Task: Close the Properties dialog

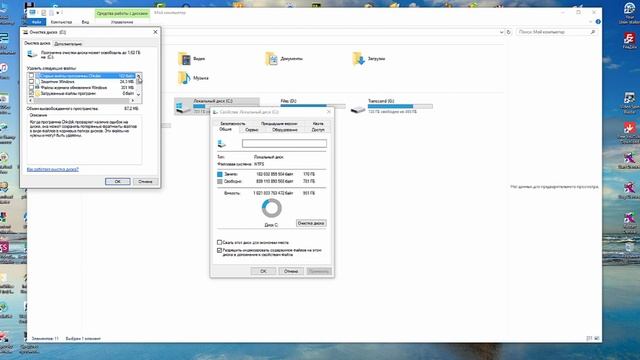Action: [329, 112]
